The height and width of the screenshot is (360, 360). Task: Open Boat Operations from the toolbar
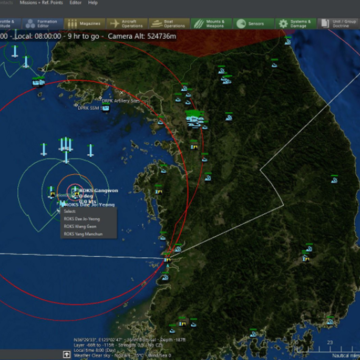point(169,24)
